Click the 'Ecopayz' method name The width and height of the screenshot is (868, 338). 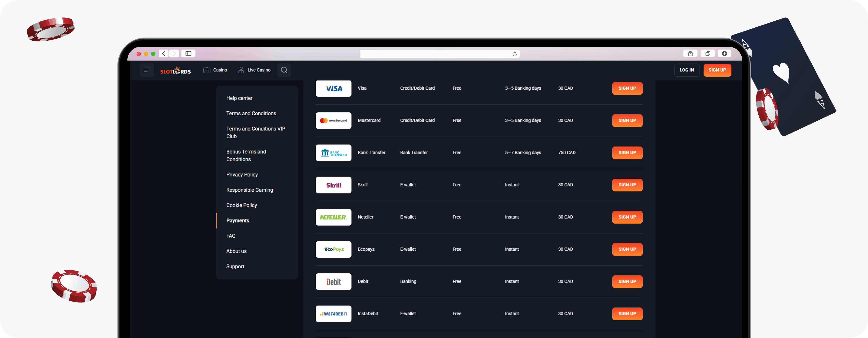tap(366, 250)
